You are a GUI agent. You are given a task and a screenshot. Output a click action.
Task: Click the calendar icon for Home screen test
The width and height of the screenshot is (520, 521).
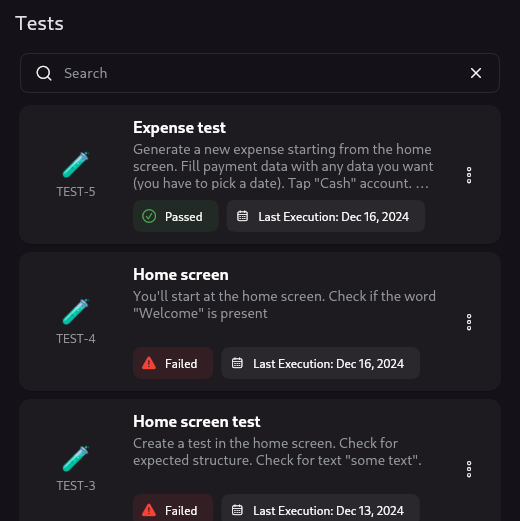coord(237,510)
